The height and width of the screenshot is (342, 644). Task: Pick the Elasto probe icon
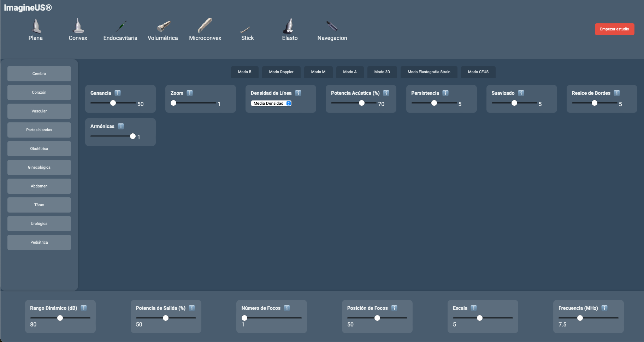[289, 26]
